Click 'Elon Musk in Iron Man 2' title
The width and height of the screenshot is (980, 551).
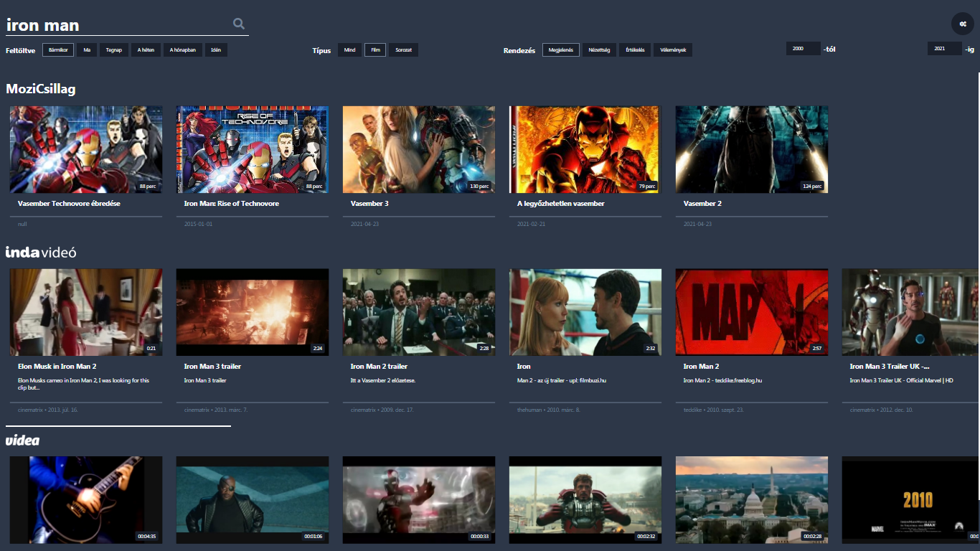[57, 367]
